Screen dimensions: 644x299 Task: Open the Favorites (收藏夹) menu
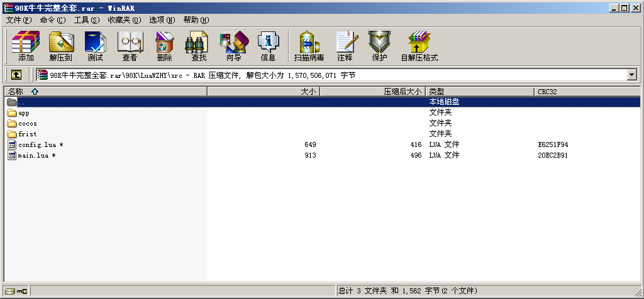(124, 20)
